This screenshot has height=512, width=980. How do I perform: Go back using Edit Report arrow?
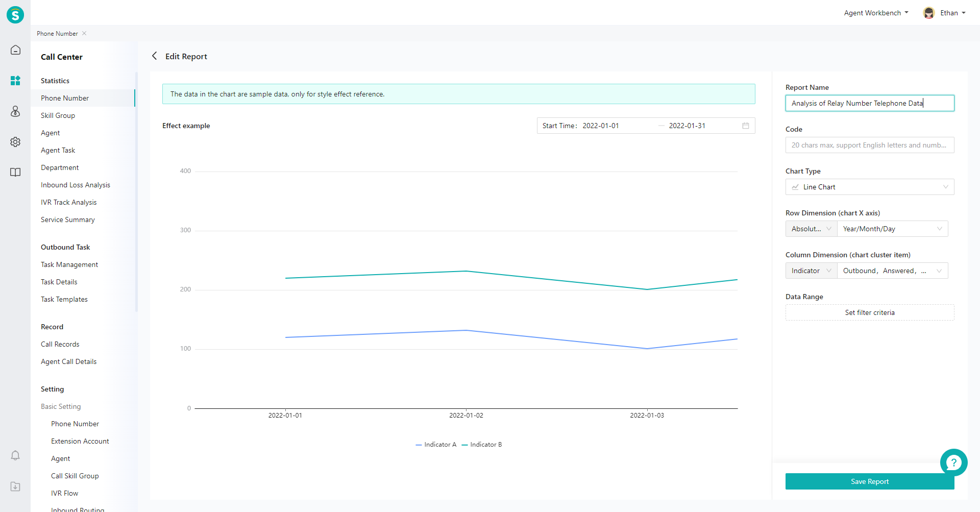coord(154,56)
